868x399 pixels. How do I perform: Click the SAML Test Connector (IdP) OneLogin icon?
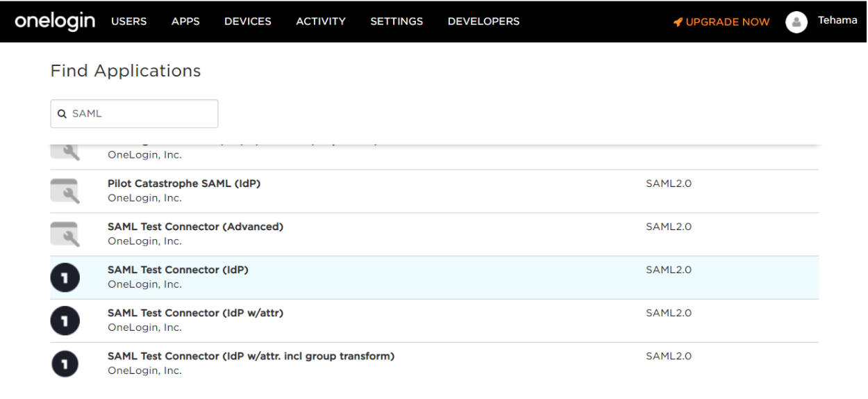tap(65, 277)
